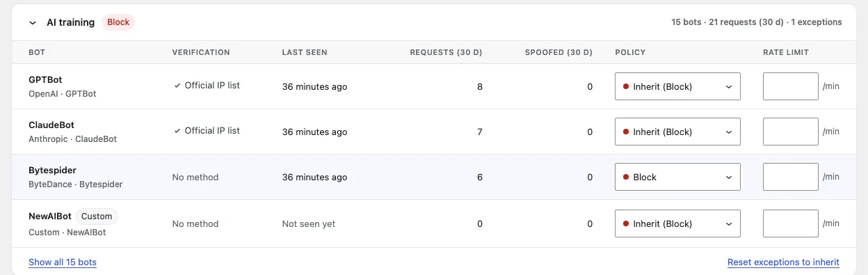Open Bytespider policy dropdown
The image size is (868, 275).
coord(677,177)
